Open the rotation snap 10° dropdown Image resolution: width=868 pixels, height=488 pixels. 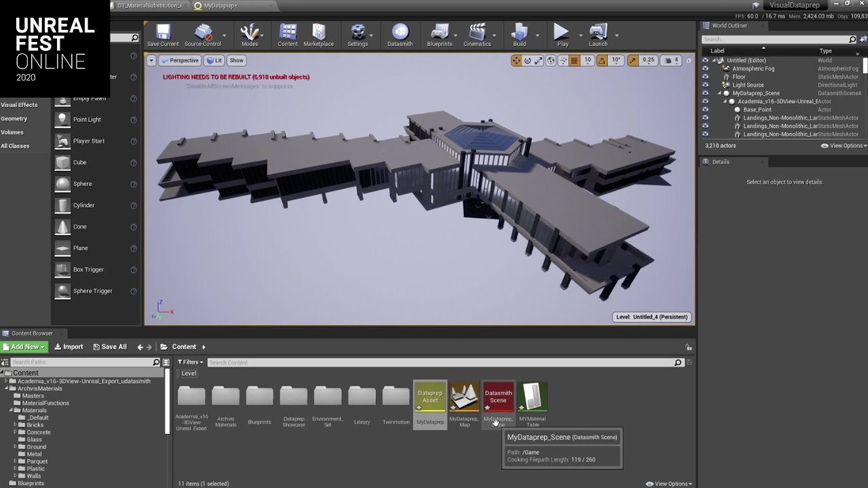click(x=616, y=60)
